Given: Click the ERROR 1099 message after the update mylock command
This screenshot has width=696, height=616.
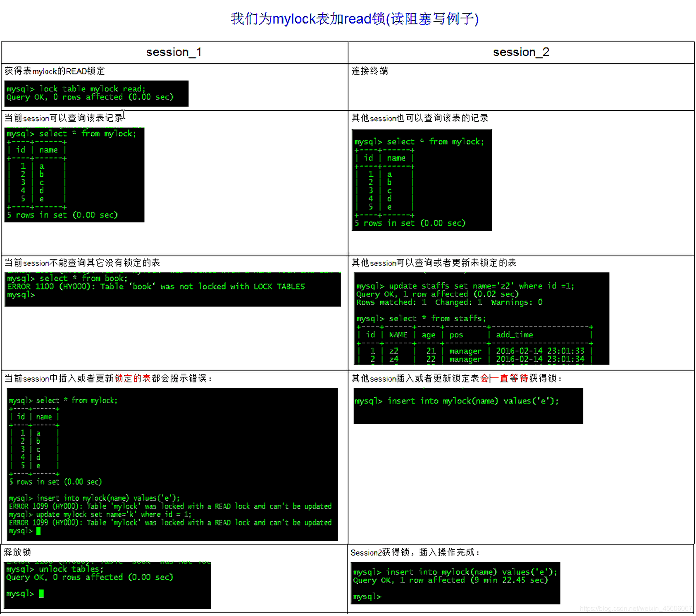Looking at the screenshot, I should [x=170, y=523].
